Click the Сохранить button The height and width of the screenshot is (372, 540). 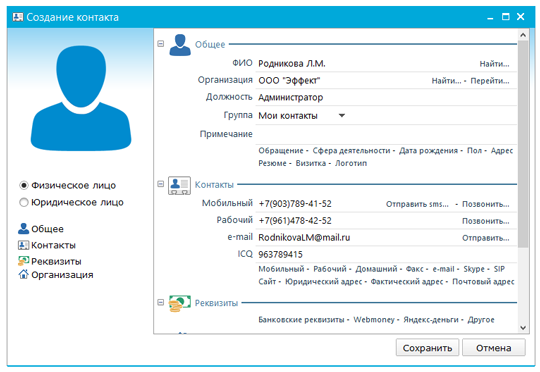point(427,348)
